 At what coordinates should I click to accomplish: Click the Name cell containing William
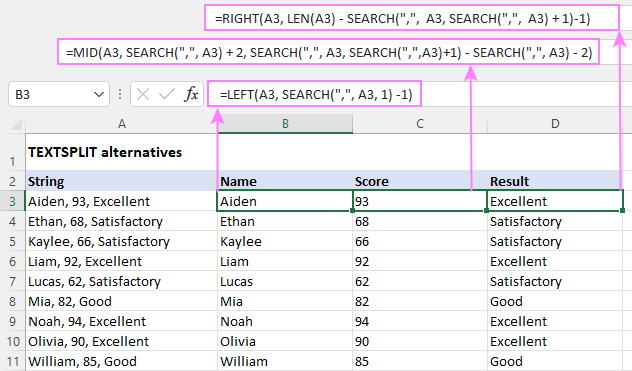285,361
